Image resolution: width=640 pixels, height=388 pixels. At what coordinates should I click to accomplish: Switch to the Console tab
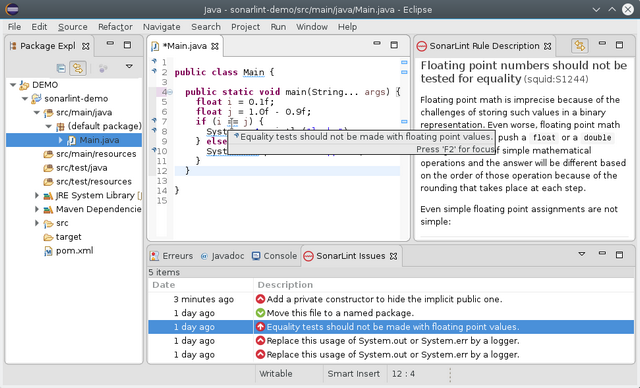pyautogui.click(x=274, y=256)
